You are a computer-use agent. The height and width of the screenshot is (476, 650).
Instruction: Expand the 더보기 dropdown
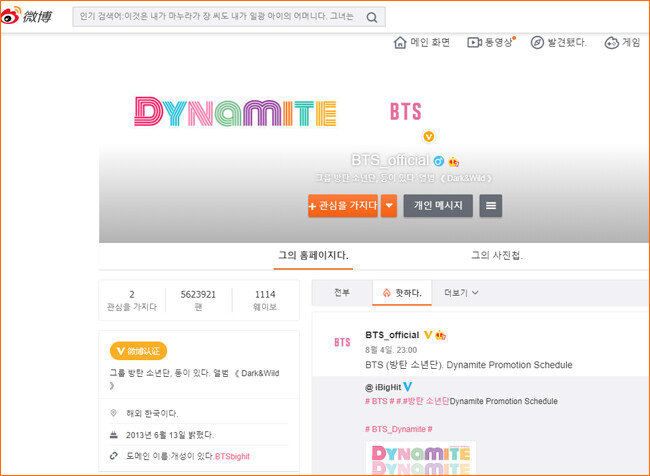(x=461, y=293)
